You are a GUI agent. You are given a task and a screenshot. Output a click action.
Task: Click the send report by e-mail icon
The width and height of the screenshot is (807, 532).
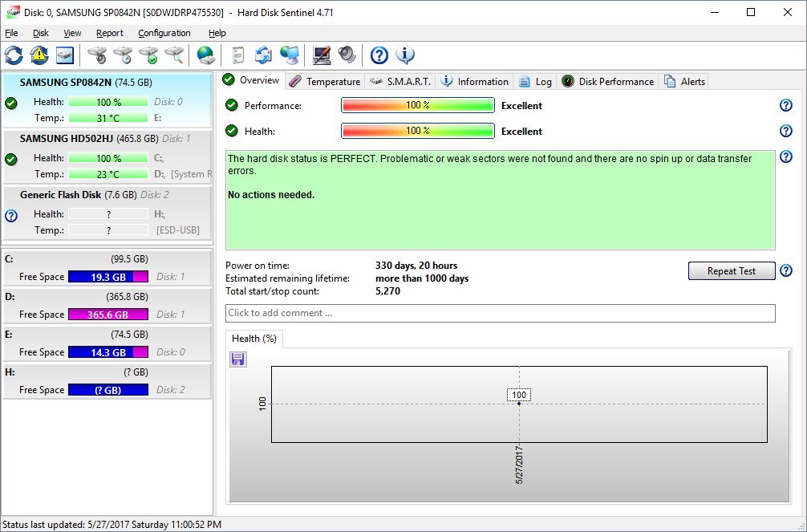pos(263,55)
